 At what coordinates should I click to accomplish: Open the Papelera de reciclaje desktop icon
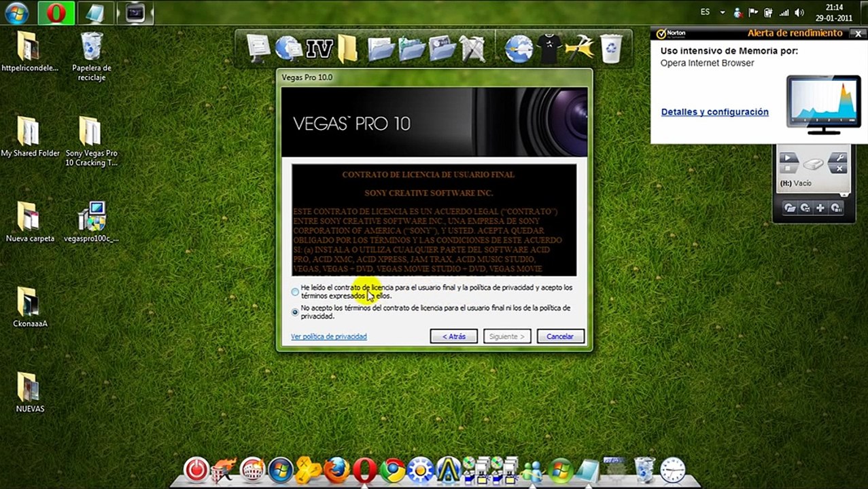[92, 56]
